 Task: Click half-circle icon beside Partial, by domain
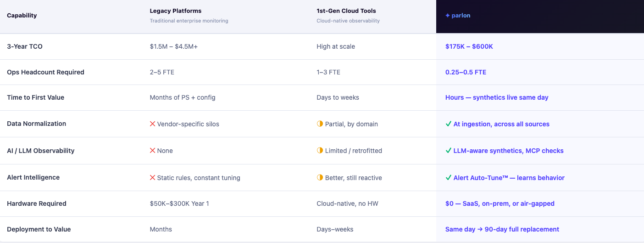pos(320,124)
